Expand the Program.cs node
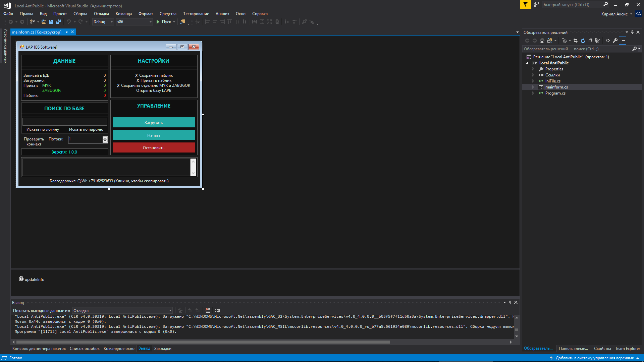The width and height of the screenshot is (644, 362). click(533, 93)
